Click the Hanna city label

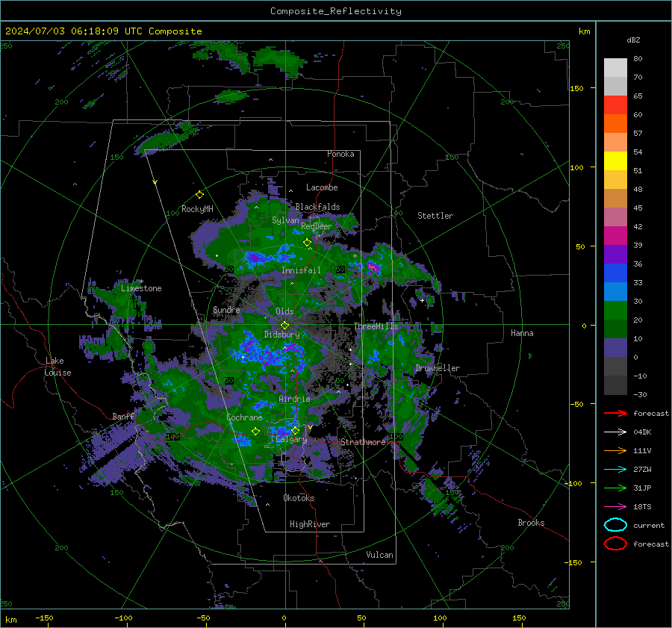point(522,333)
